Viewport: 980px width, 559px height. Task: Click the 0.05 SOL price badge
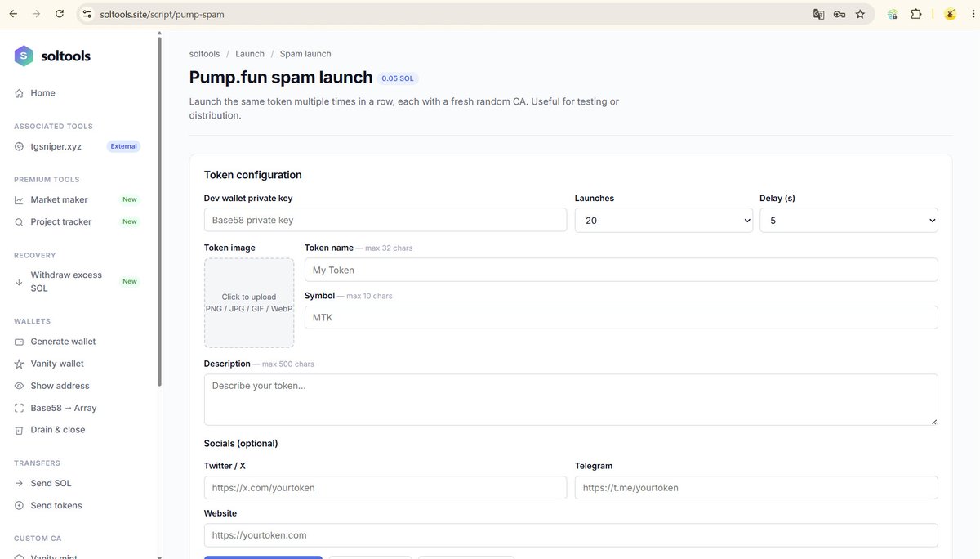click(399, 78)
